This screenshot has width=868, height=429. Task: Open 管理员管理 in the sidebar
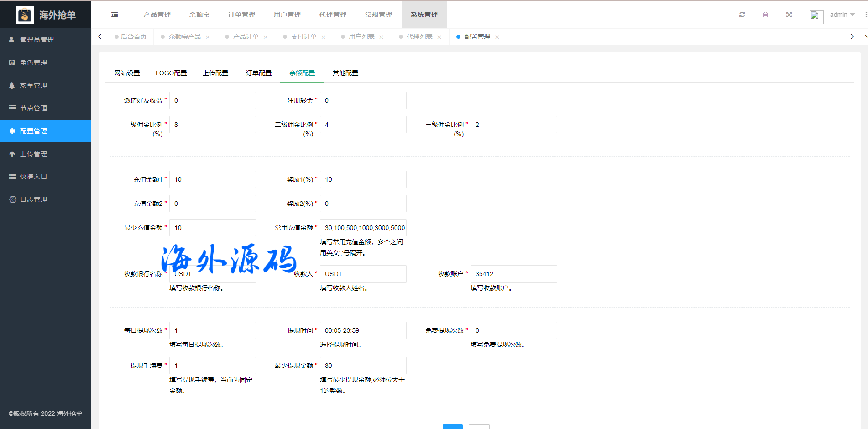[x=37, y=40]
